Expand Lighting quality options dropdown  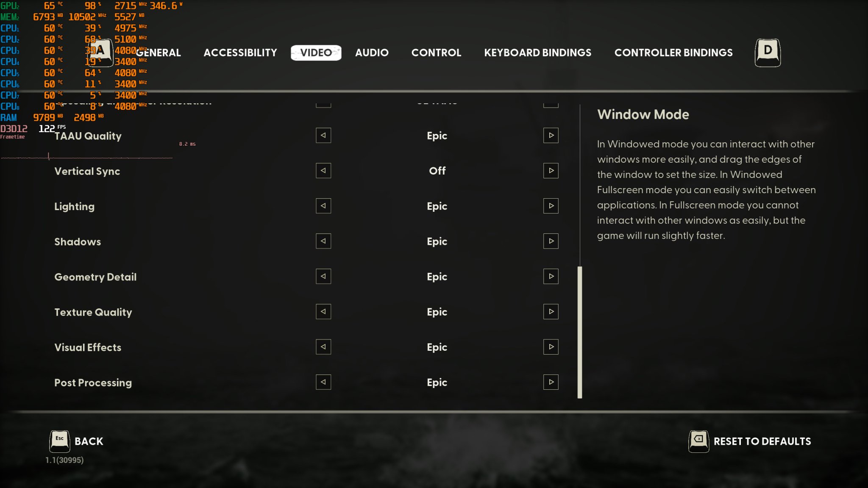click(x=550, y=205)
